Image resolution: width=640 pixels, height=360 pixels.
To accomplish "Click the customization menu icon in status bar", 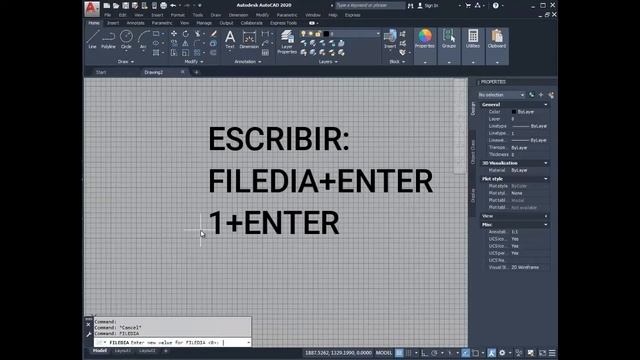I will click(x=552, y=353).
